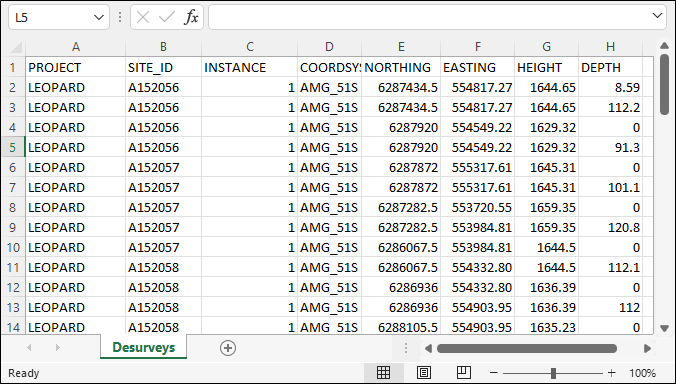676x384 pixels.
Task: Click Select All corner triangle
Action: pyautogui.click(x=16, y=47)
